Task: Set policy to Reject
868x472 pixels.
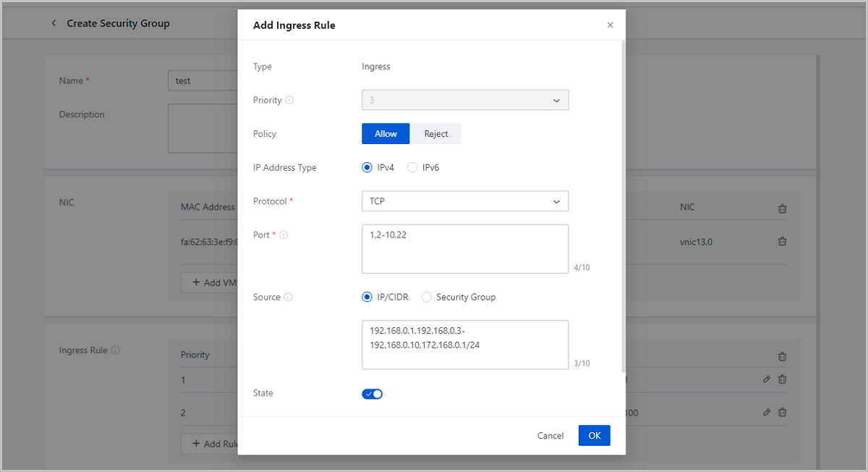Action: pyautogui.click(x=435, y=134)
